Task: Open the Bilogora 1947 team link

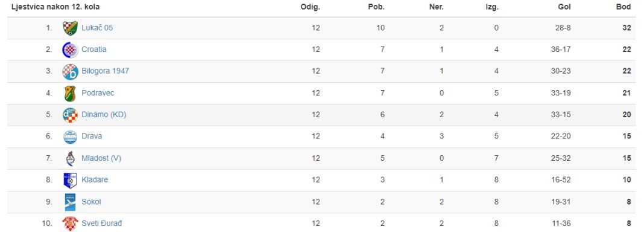Action: [x=105, y=71]
